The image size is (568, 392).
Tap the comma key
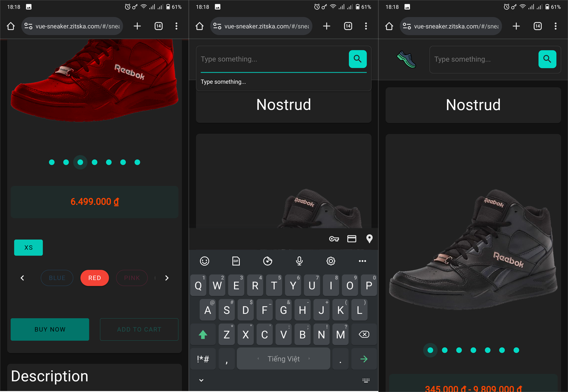[x=227, y=359]
